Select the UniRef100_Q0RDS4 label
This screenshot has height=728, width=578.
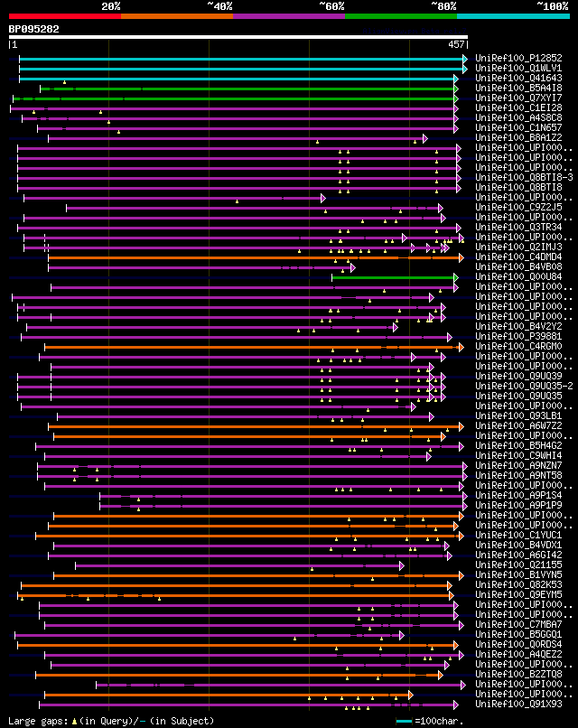pos(518,644)
